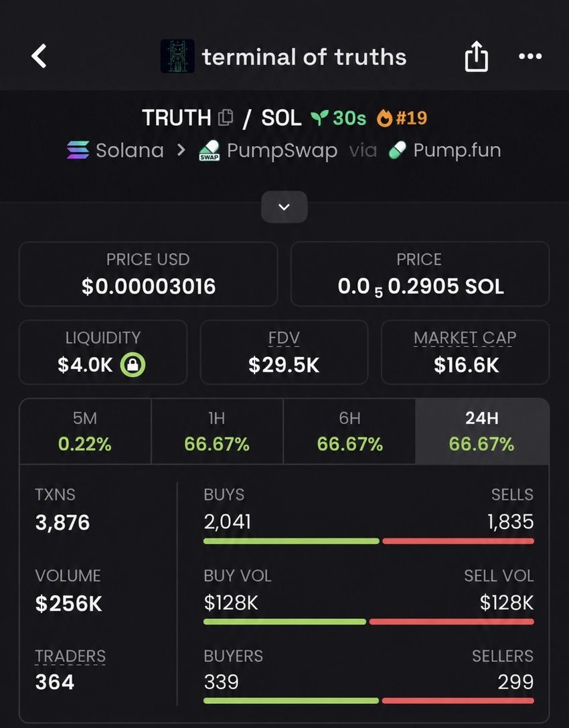Tap the FDV label for info
The image size is (569, 728).
tap(284, 338)
